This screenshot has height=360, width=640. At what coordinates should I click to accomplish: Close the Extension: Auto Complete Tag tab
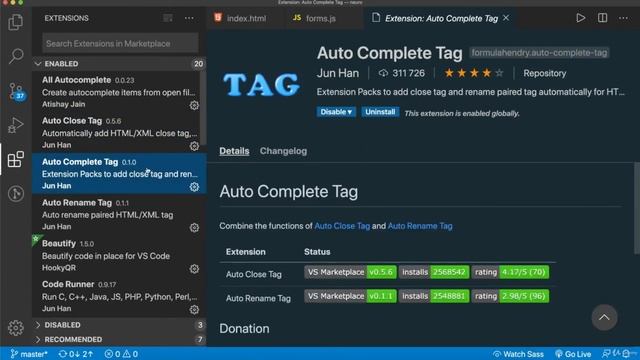pos(506,18)
